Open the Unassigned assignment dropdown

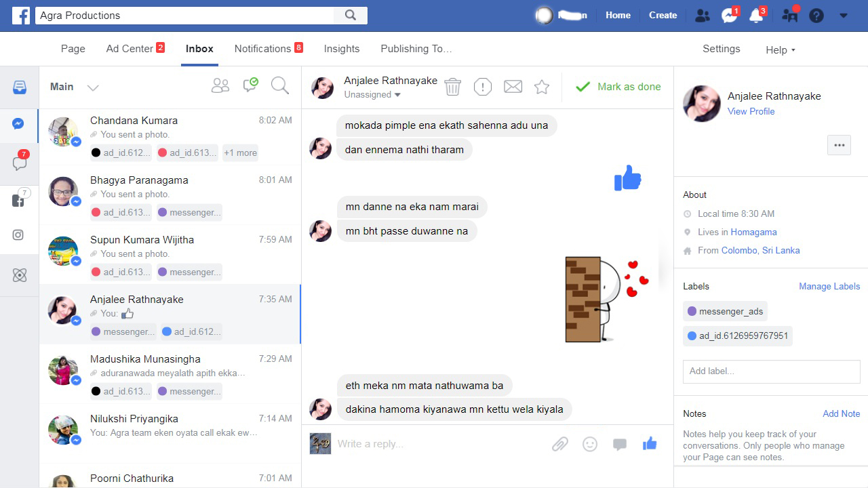(x=372, y=95)
